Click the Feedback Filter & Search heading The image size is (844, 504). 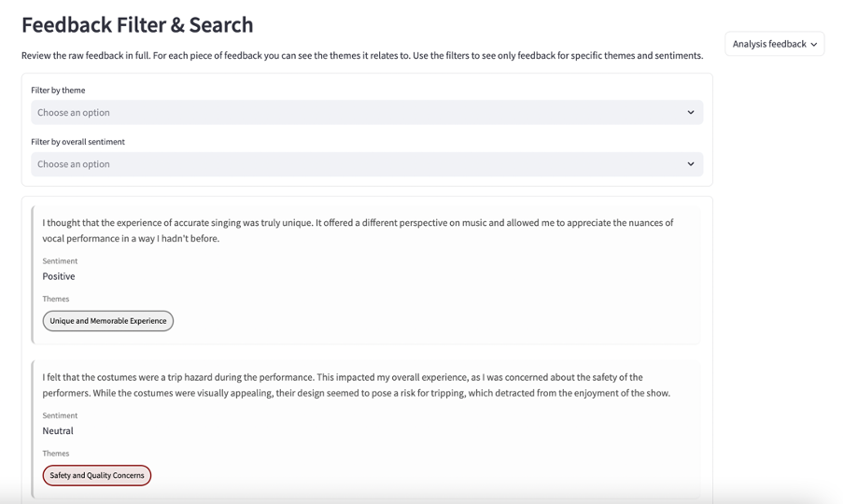[137, 25]
